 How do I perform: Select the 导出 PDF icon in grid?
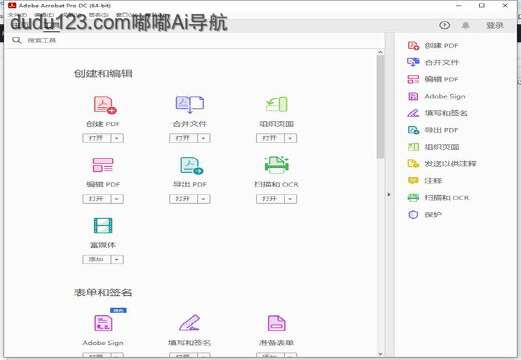191,165
